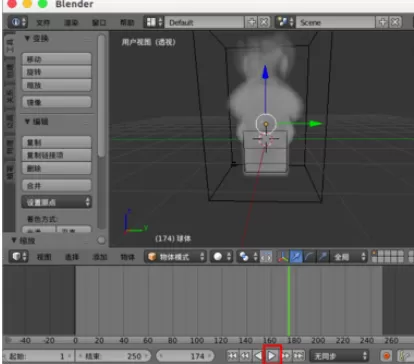Screen dimensions: 414x364
Task: Click the blue Z-axis manipulator arrow
Action: tap(265, 72)
